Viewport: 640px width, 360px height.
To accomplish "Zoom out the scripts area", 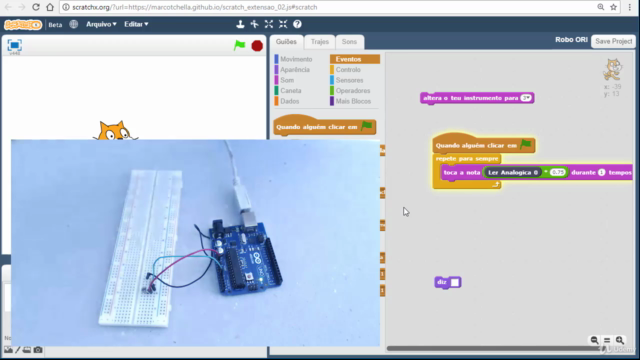I will (x=594, y=340).
